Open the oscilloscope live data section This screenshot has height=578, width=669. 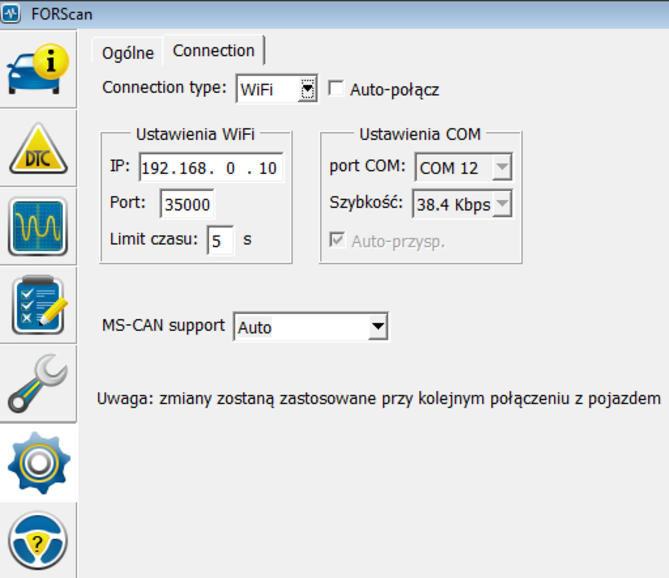38,227
